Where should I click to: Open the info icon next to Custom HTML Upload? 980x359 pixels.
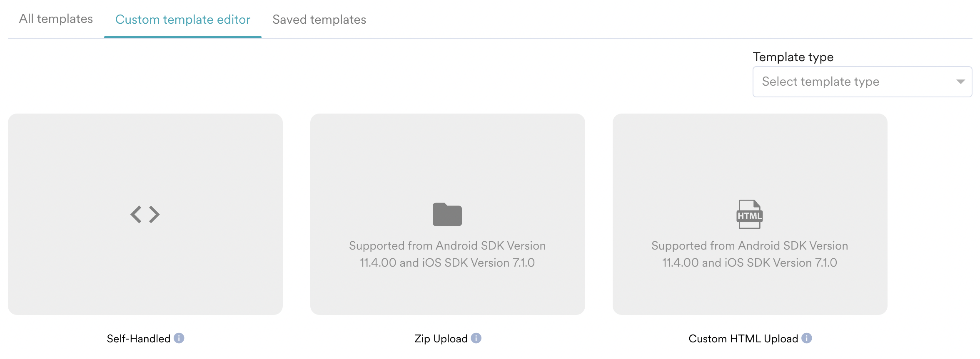(808, 339)
